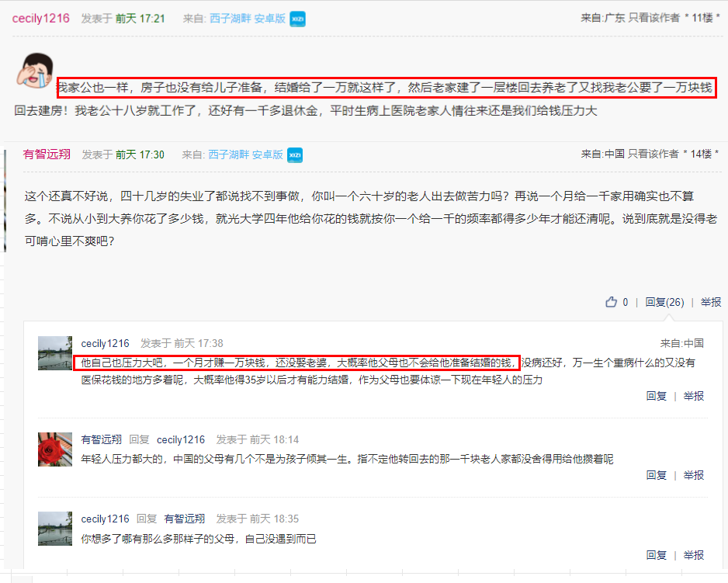Click the crying cartoon avatar
728x583 pixels.
point(35,71)
